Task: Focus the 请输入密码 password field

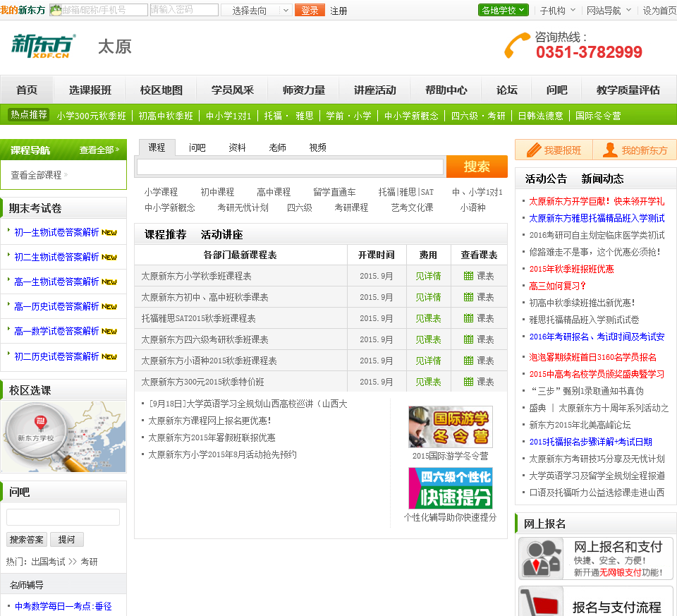Action: pos(184,10)
